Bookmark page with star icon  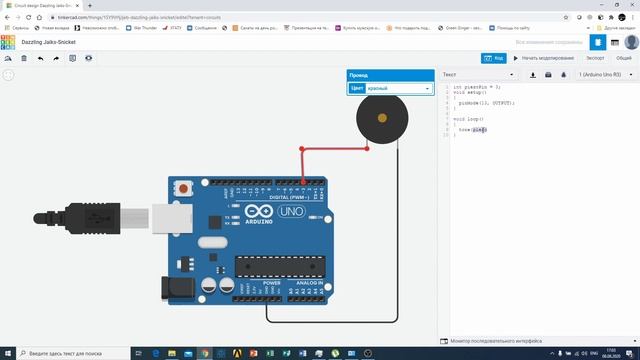566,18
